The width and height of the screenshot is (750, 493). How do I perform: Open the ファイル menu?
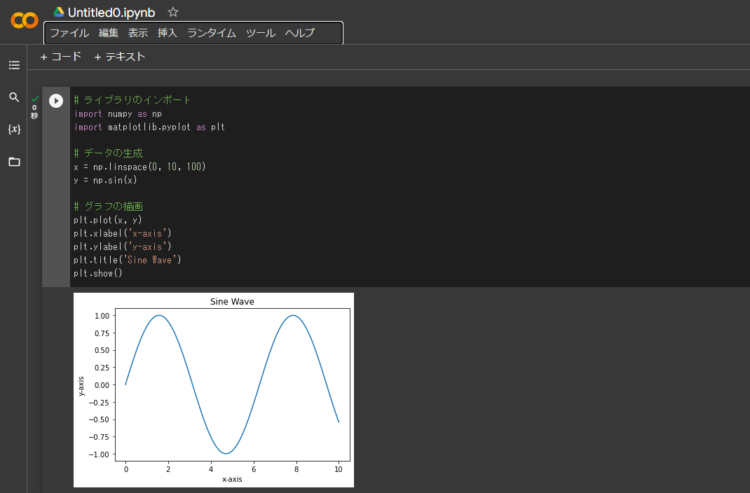pos(70,33)
